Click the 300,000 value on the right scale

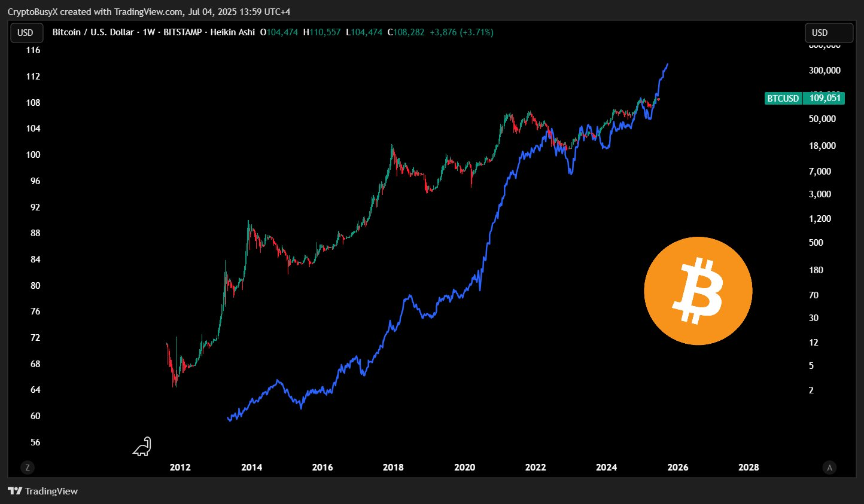pos(825,71)
